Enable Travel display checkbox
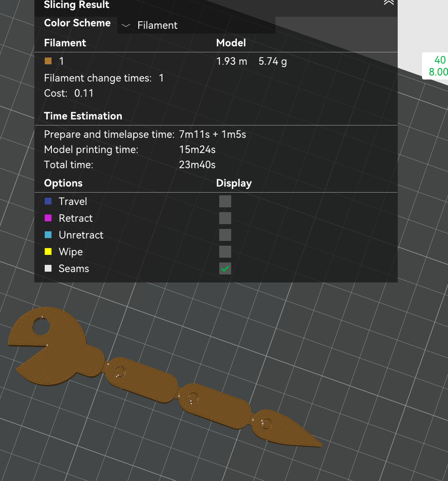This screenshot has height=481, width=448. point(225,201)
